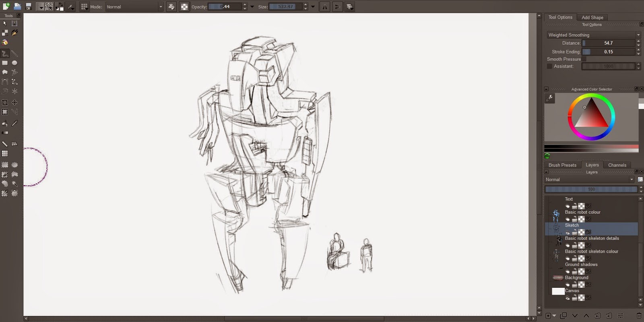
Task: Open the brush blending Mode dropdown
Action: (x=134, y=6)
